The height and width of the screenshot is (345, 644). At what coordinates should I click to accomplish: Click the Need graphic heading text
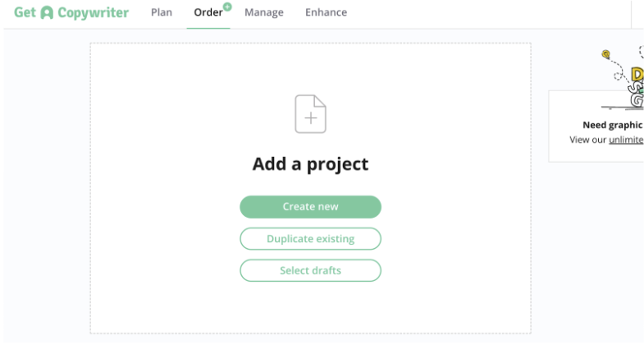pos(613,125)
